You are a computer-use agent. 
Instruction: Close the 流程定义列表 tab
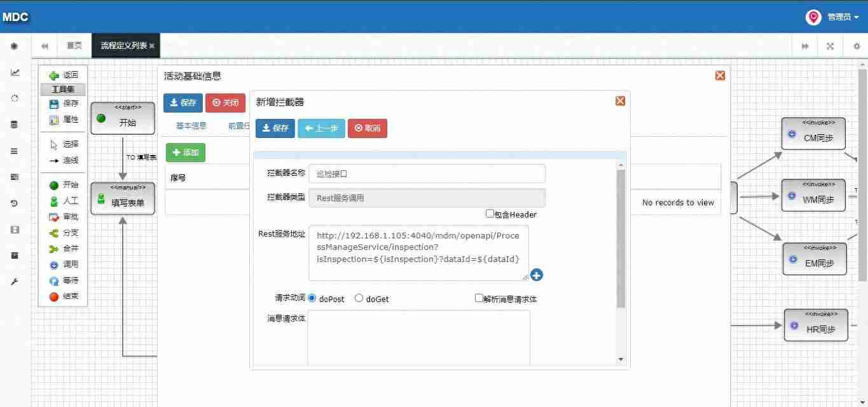[152, 46]
